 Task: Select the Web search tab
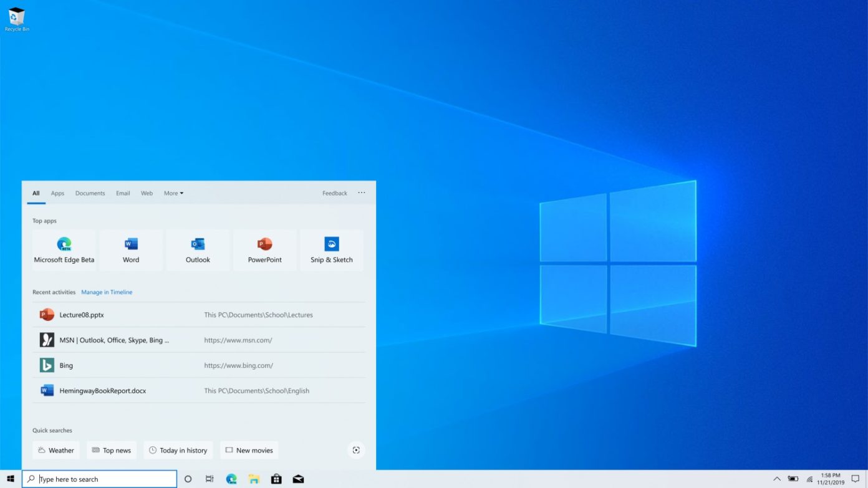(147, 193)
